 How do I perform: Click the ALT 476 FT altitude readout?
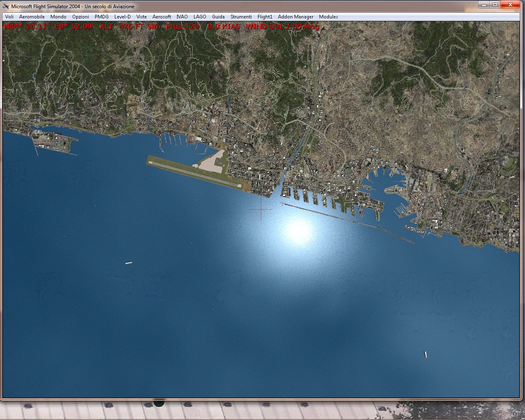tap(130, 27)
